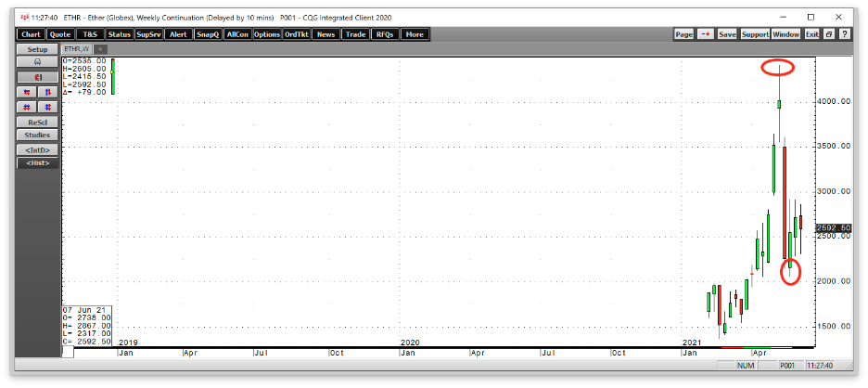868x388 pixels.
Task: Click the NUM status bar indicator
Action: (747, 366)
